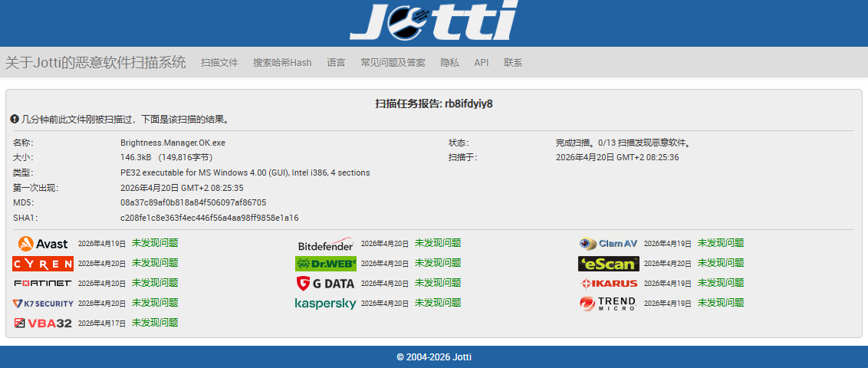This screenshot has width=868, height=368.
Task: Click the exclamation info icon before notice
Action: (15, 119)
